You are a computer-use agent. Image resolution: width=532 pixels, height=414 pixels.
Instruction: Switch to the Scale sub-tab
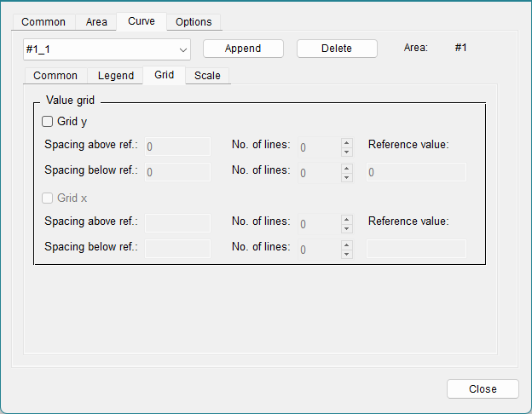207,76
